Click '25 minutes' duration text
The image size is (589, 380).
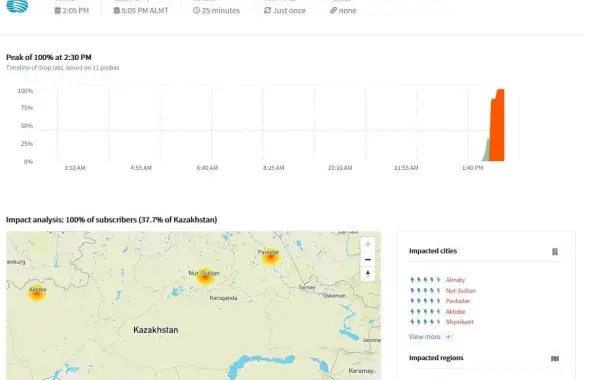click(220, 11)
